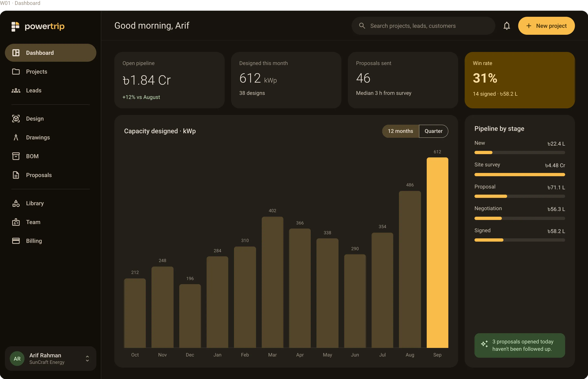Click the Aug bar labeled 486
Image resolution: width=588 pixels, height=379 pixels.
(x=410, y=269)
